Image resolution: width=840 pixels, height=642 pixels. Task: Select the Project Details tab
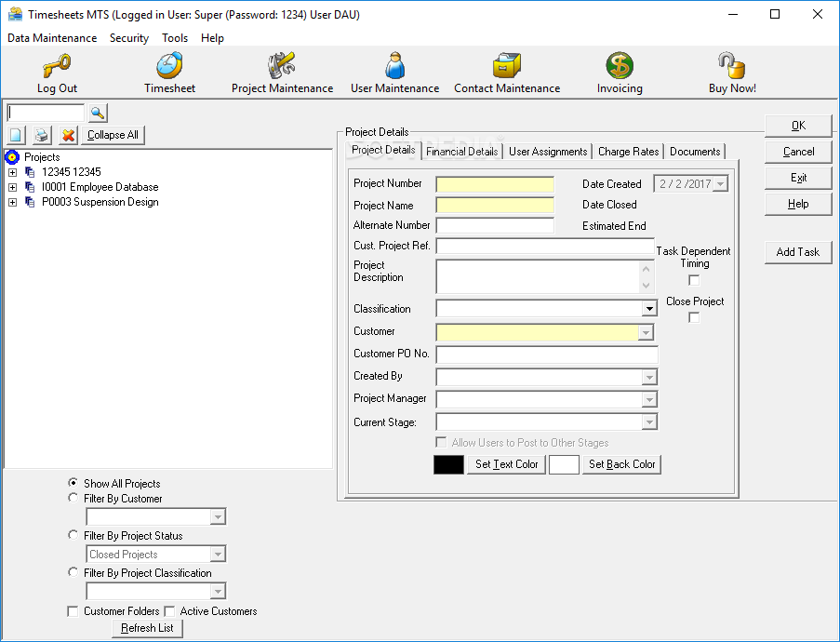coord(383,150)
